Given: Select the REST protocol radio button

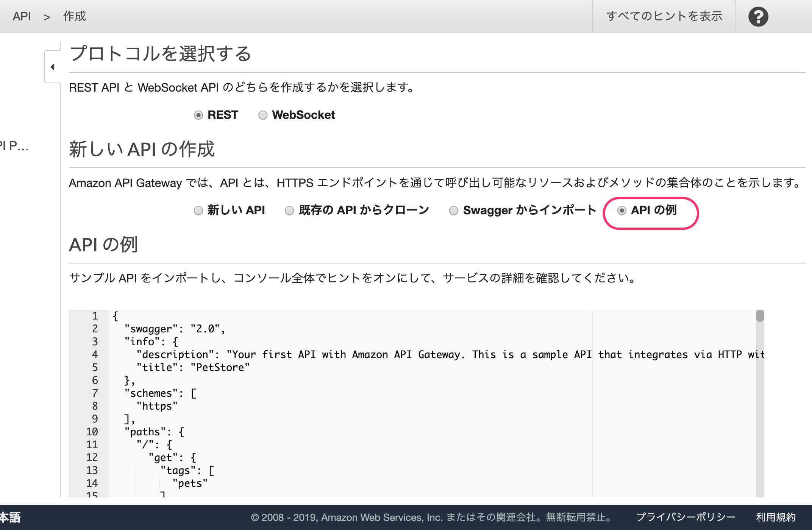Looking at the screenshot, I should click(x=198, y=115).
